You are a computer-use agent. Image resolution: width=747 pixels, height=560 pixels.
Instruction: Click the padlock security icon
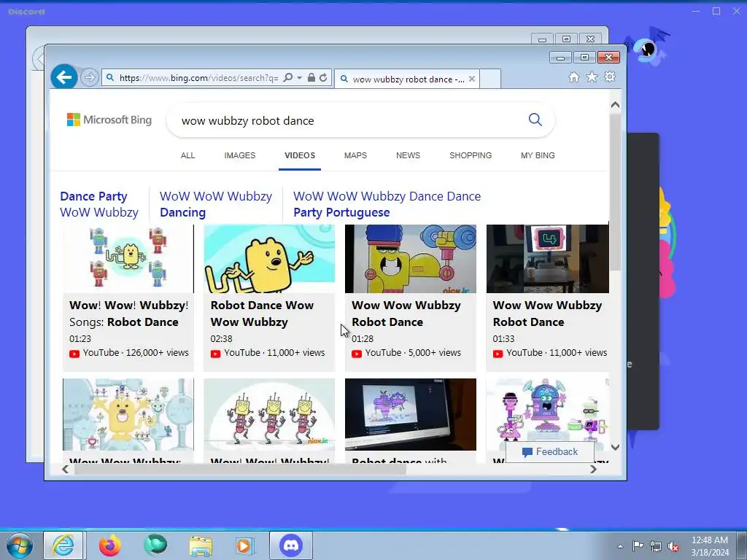[x=311, y=77]
